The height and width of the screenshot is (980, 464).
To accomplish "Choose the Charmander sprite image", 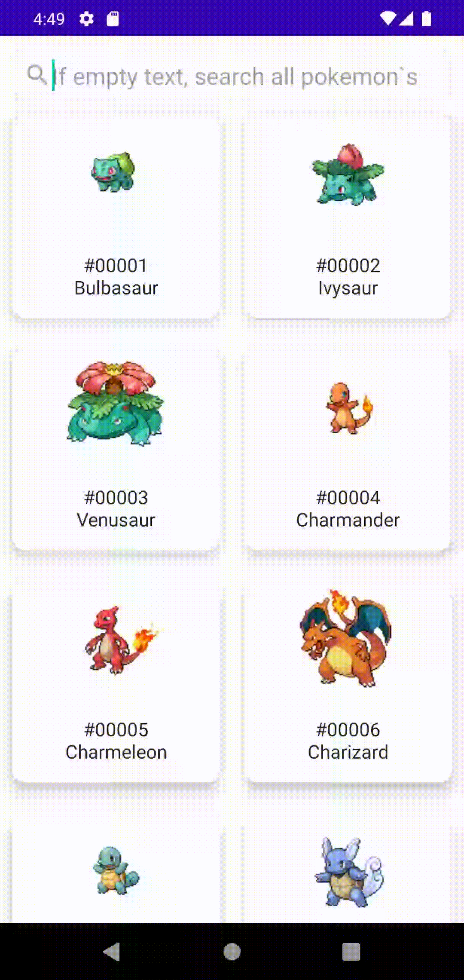I will pos(349,408).
